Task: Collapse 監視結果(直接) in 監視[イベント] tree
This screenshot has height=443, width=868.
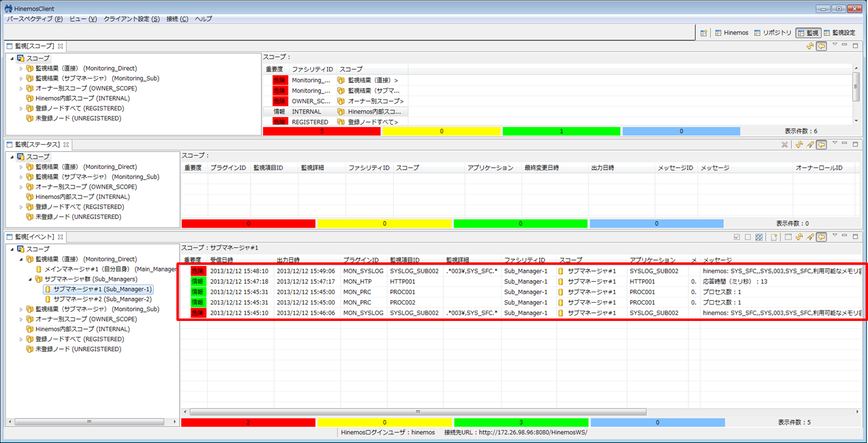Action: (21, 259)
